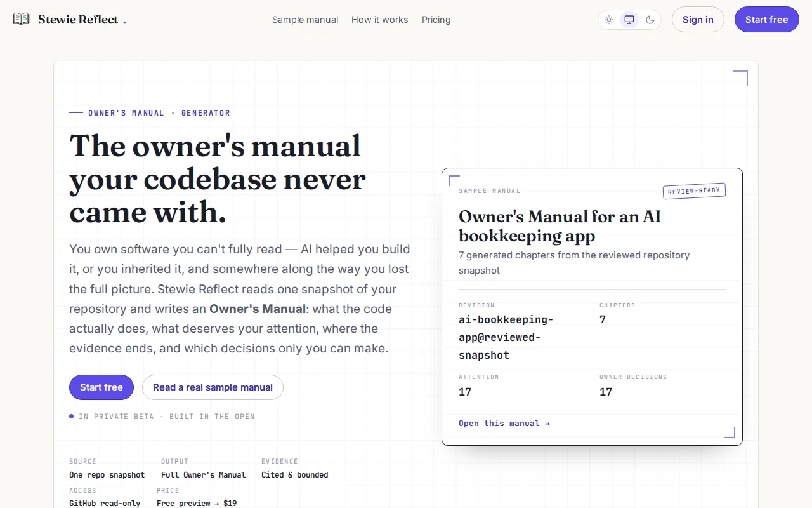
Task: Click the 7 generated chapters description
Action: tap(574, 263)
